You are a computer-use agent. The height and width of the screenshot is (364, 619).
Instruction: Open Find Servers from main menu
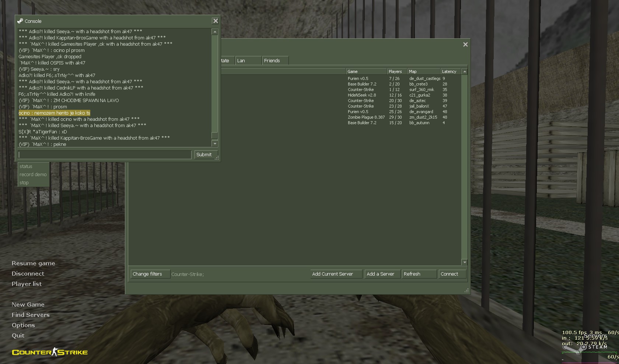(x=31, y=315)
